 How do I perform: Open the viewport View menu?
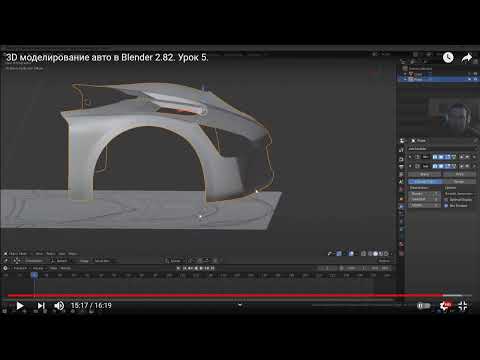pyautogui.click(x=39, y=254)
